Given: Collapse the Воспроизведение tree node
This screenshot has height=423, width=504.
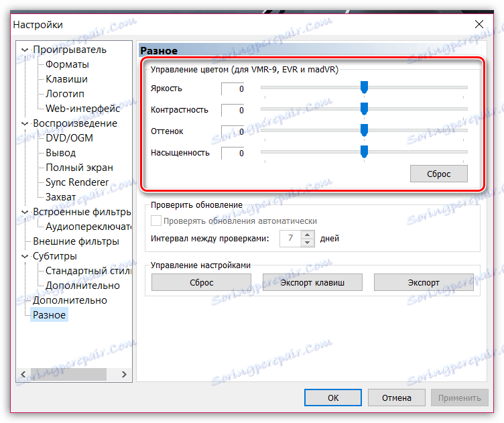Looking at the screenshot, I should tap(25, 123).
